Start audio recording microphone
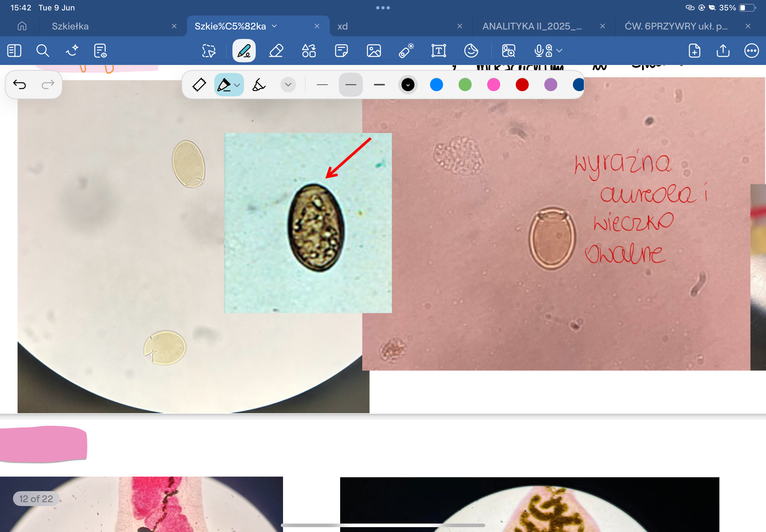 544,51
